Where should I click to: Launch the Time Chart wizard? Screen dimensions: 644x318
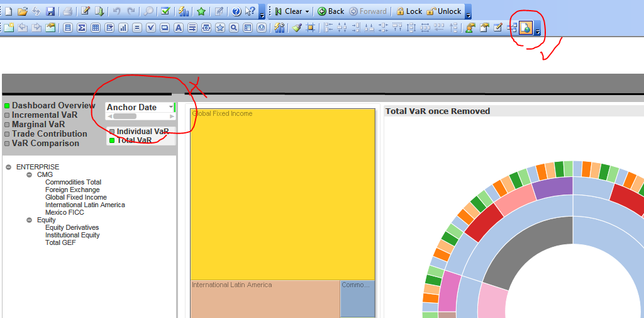[x=280, y=28]
